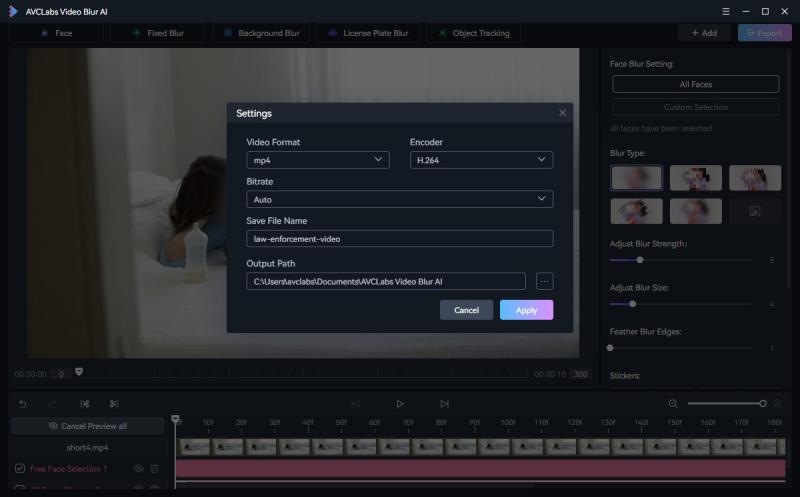
Task: Adjust the Blur Strength slider
Action: [x=640, y=260]
